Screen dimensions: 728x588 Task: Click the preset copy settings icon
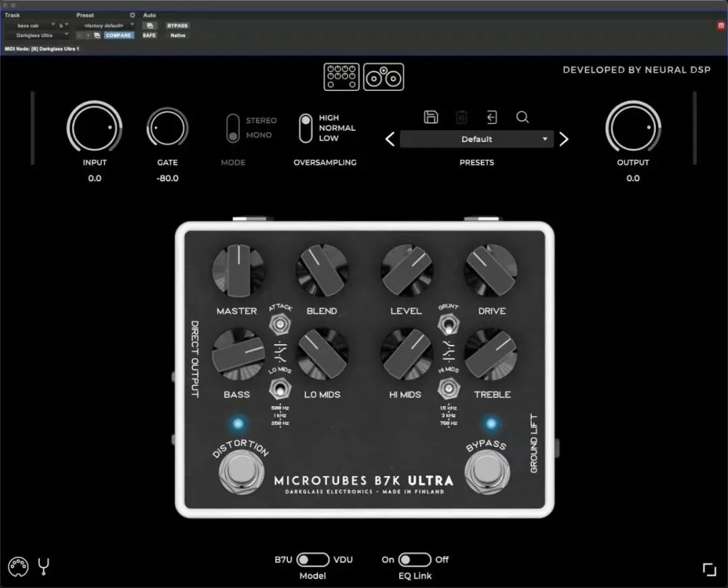97,35
